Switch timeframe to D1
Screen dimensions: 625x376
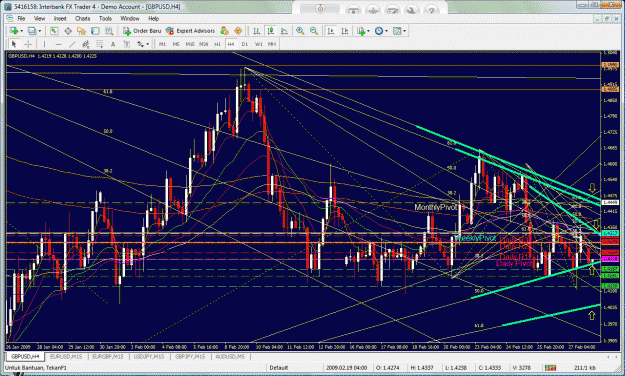point(245,44)
